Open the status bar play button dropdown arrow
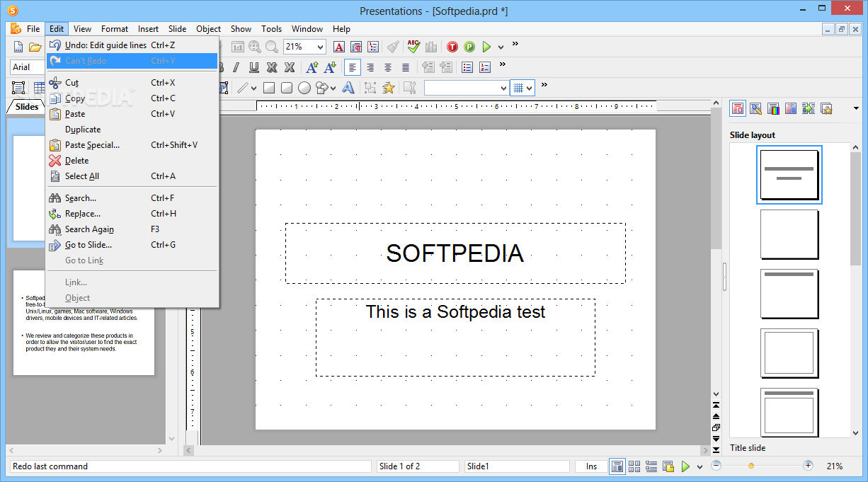The image size is (868, 482). (x=700, y=466)
